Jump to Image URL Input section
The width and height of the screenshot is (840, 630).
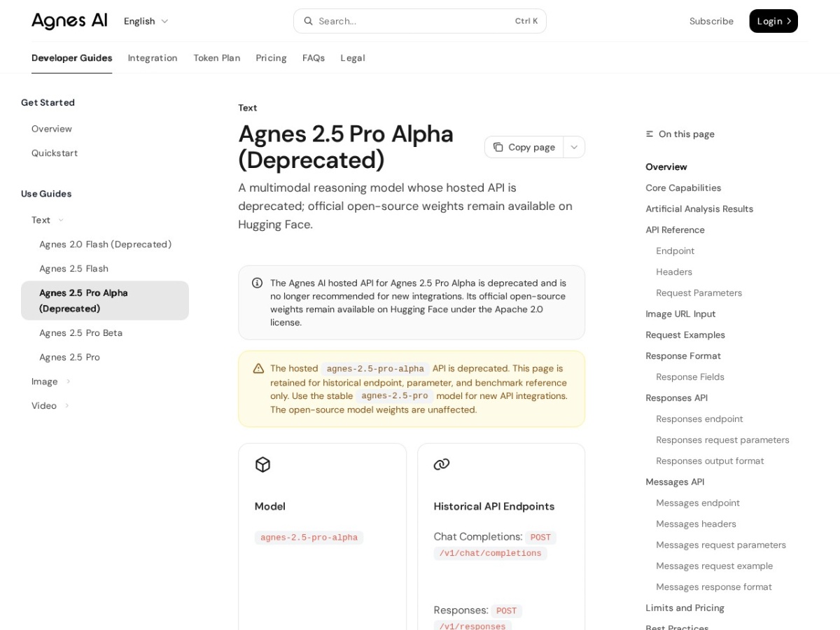(x=680, y=314)
